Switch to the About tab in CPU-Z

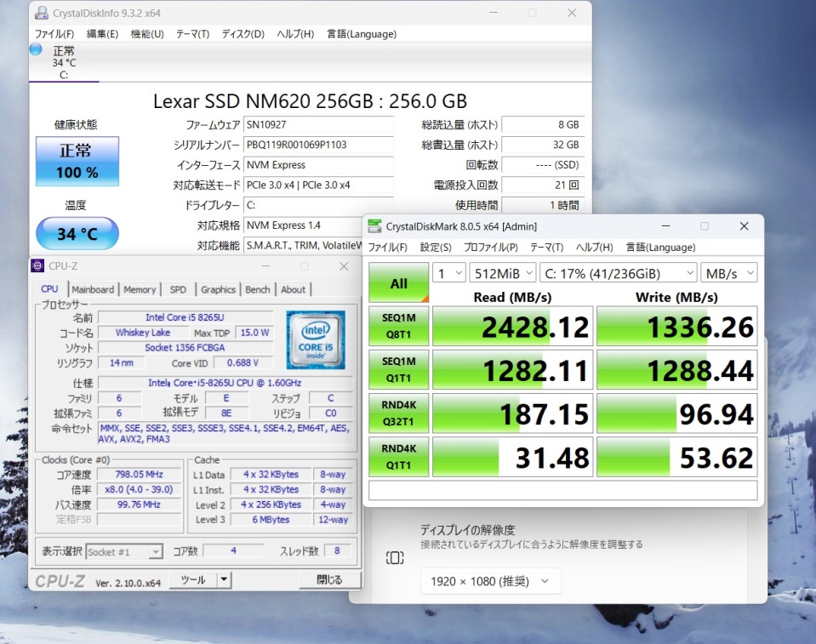[294, 290]
